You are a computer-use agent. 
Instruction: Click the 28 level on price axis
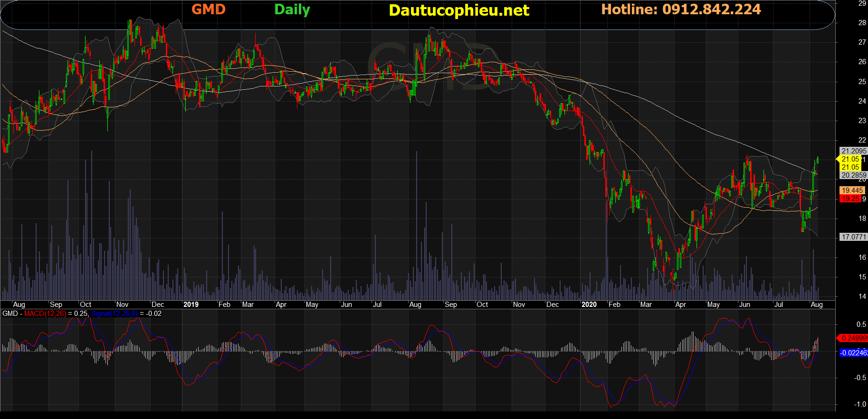click(x=862, y=23)
